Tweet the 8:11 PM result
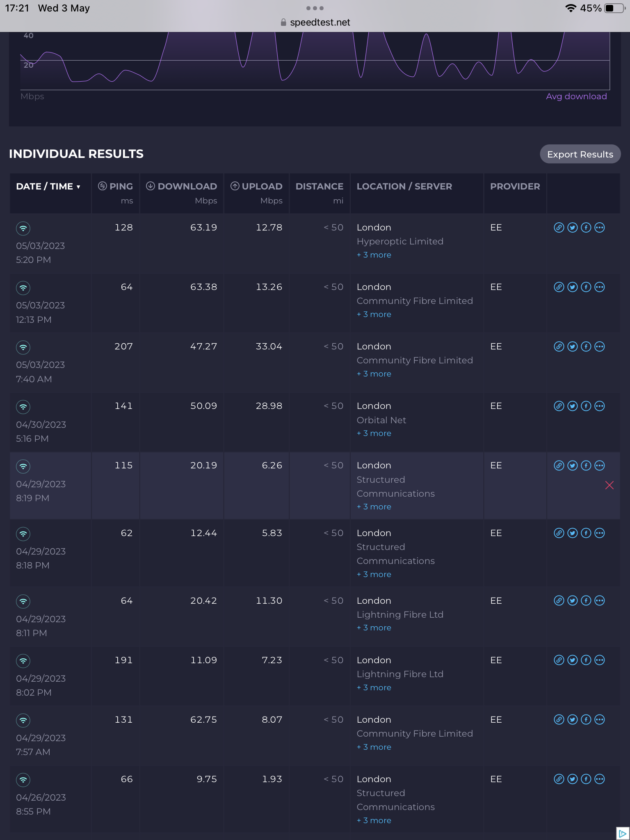Image resolution: width=630 pixels, height=840 pixels. click(573, 601)
